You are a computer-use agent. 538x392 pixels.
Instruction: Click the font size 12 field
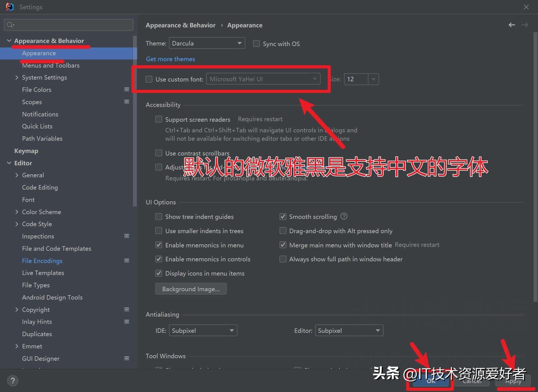click(x=356, y=79)
